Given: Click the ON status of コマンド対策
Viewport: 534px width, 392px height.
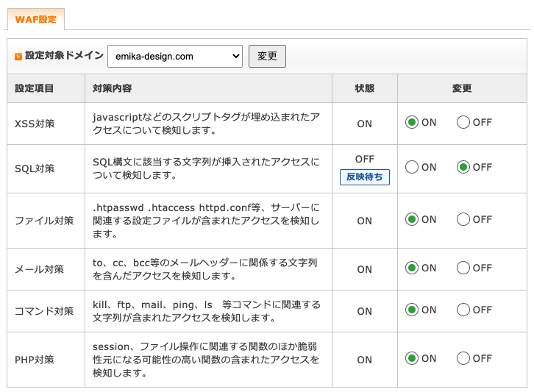Looking at the screenshot, I should click(365, 311).
